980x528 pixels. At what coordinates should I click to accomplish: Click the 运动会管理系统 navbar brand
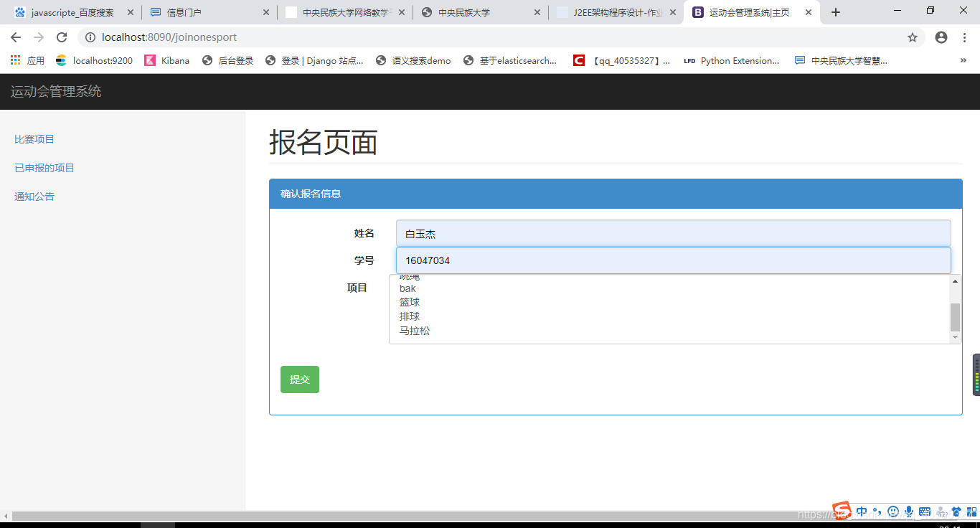tap(56, 92)
